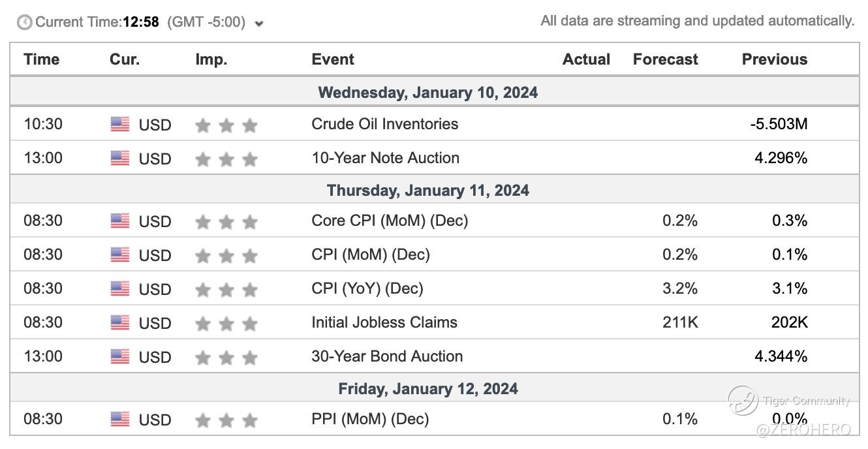Open the CPI (YoY) (Dec) event
The image size is (868, 449).
tap(367, 288)
